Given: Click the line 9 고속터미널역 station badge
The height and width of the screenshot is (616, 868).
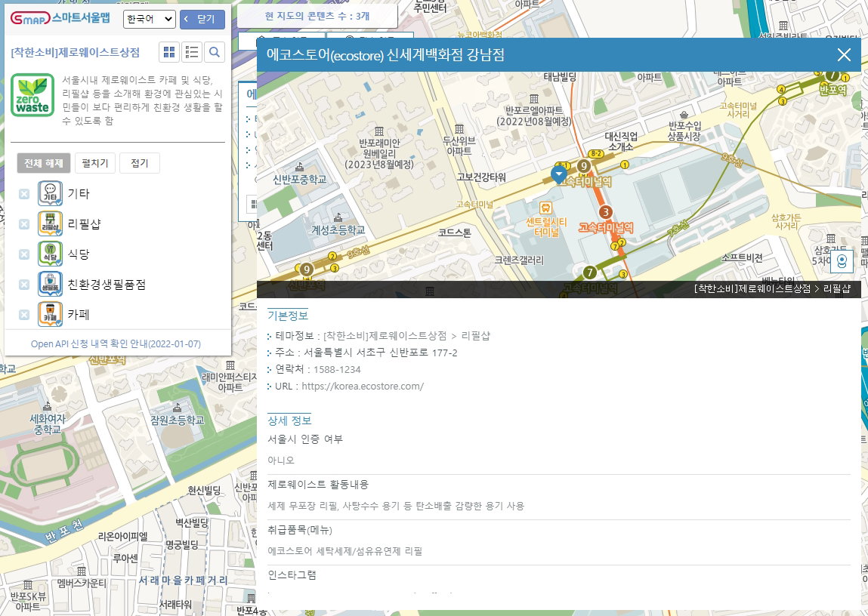Looking at the screenshot, I should [583, 165].
